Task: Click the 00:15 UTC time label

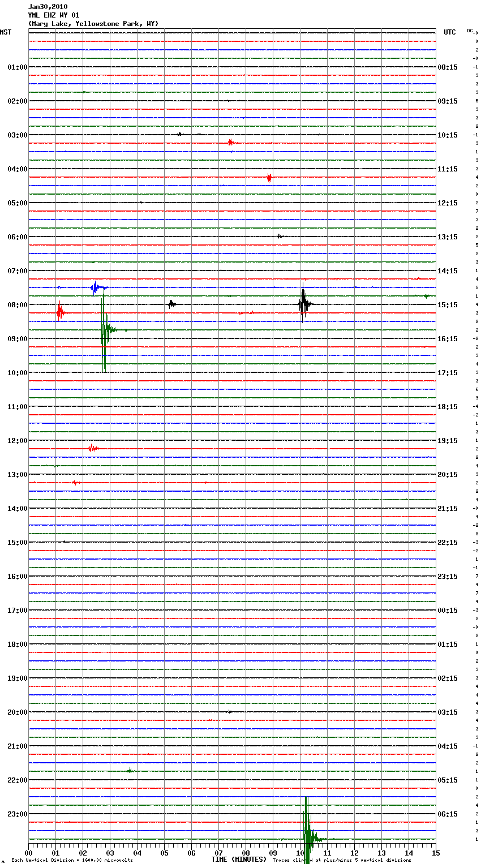Action: [x=448, y=611]
